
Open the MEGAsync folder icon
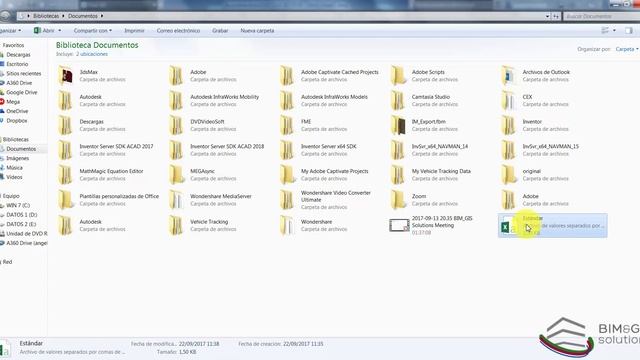point(177,175)
